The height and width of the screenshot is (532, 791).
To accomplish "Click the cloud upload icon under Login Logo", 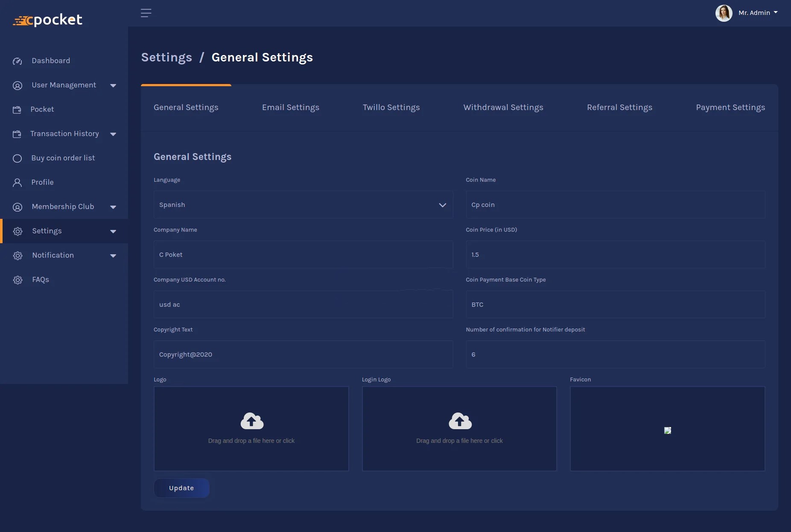I will (460, 421).
